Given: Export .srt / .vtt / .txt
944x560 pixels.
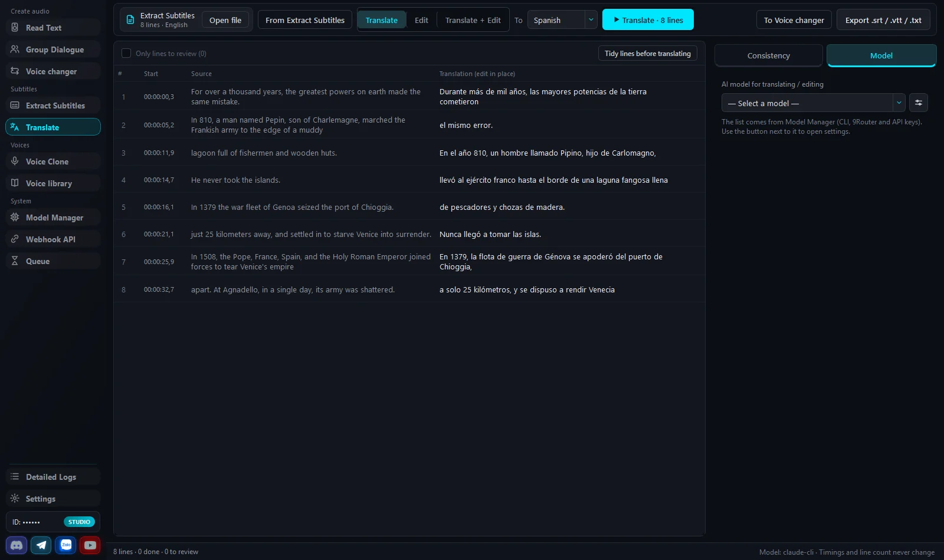Looking at the screenshot, I should [x=883, y=20].
